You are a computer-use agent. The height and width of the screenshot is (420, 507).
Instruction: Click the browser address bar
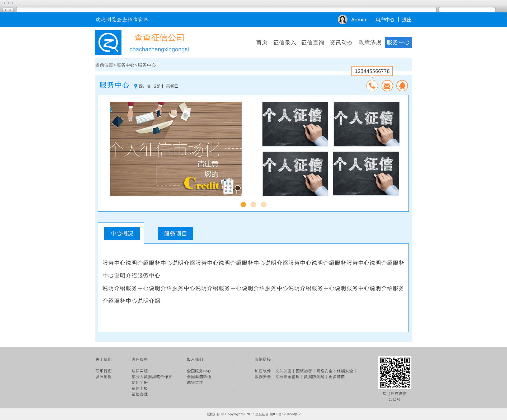[226, 10]
